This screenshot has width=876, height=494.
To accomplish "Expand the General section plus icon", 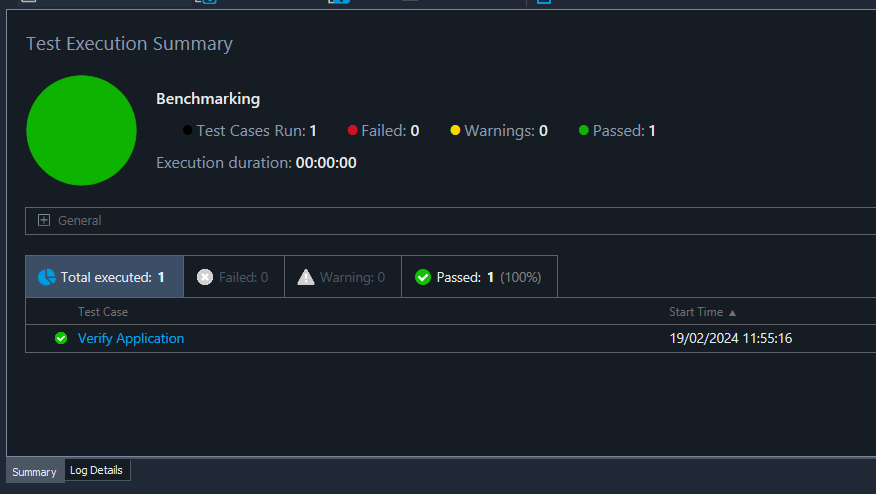I will pos(44,220).
